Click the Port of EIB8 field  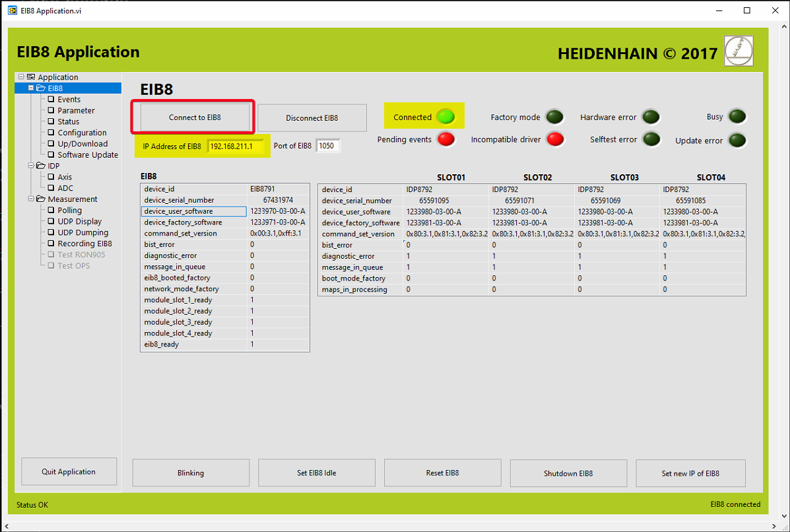[x=327, y=146]
